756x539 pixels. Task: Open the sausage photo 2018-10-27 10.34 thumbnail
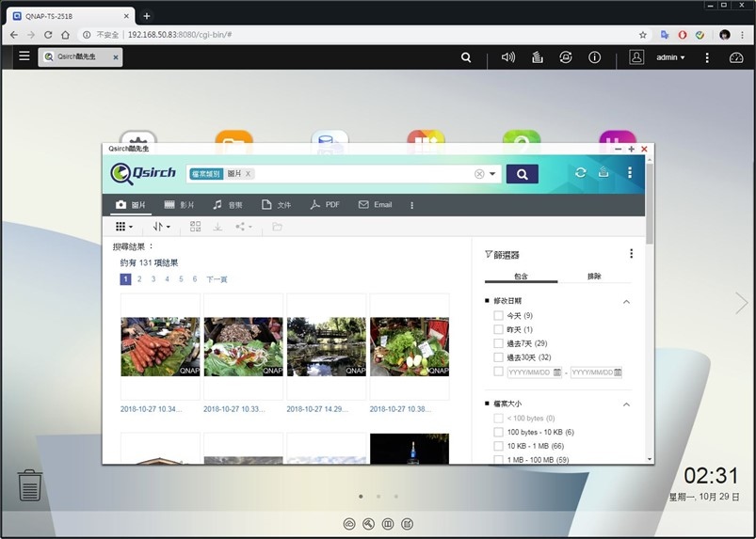click(160, 347)
